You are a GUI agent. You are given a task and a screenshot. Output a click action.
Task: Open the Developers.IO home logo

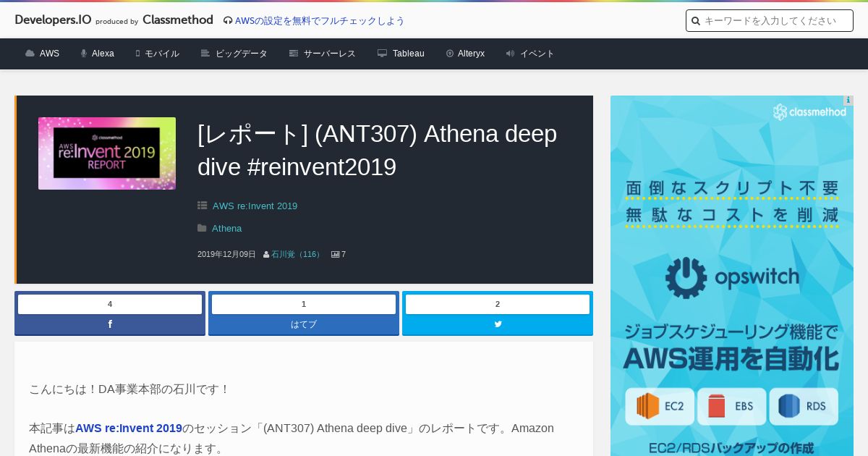[53, 20]
